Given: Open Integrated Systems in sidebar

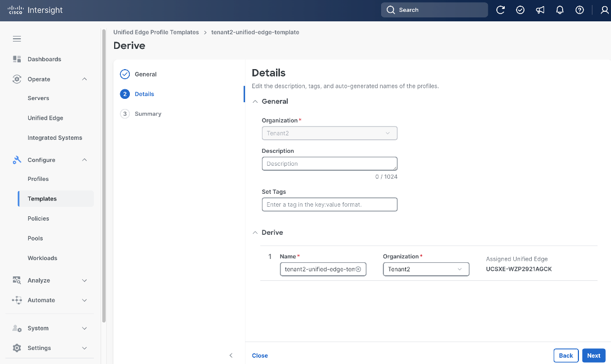Looking at the screenshot, I should point(55,138).
